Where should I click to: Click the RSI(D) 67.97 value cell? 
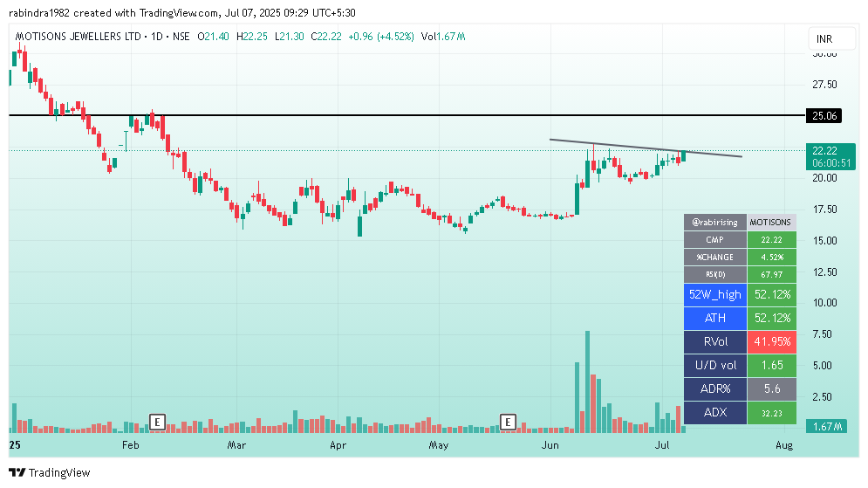(772, 274)
